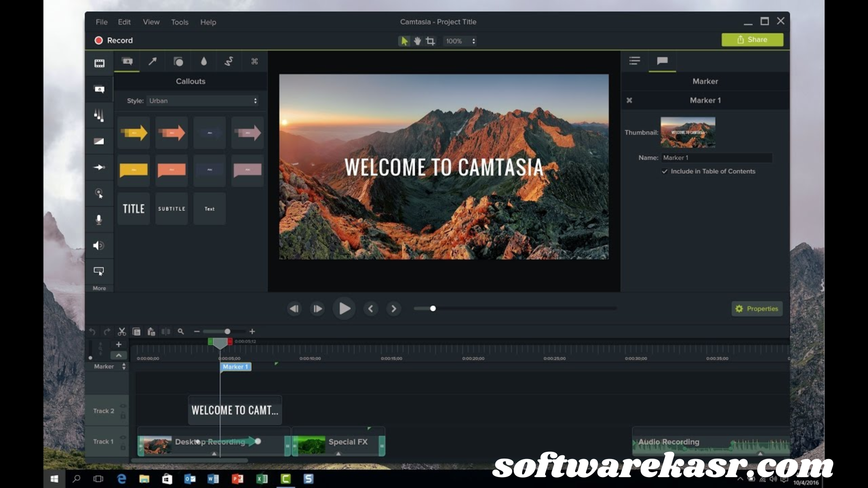Image resolution: width=868 pixels, height=488 pixels.
Task: Paste media onto the timeline
Action: 151,332
